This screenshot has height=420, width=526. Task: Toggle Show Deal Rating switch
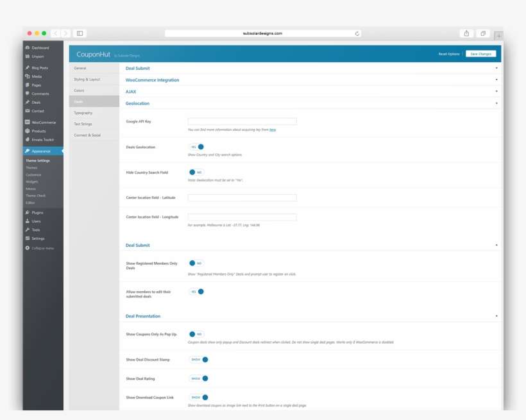(x=199, y=378)
